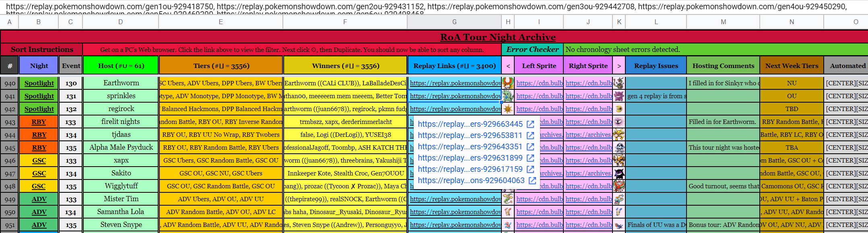
Task: Select row header 945
Action: tap(10, 147)
